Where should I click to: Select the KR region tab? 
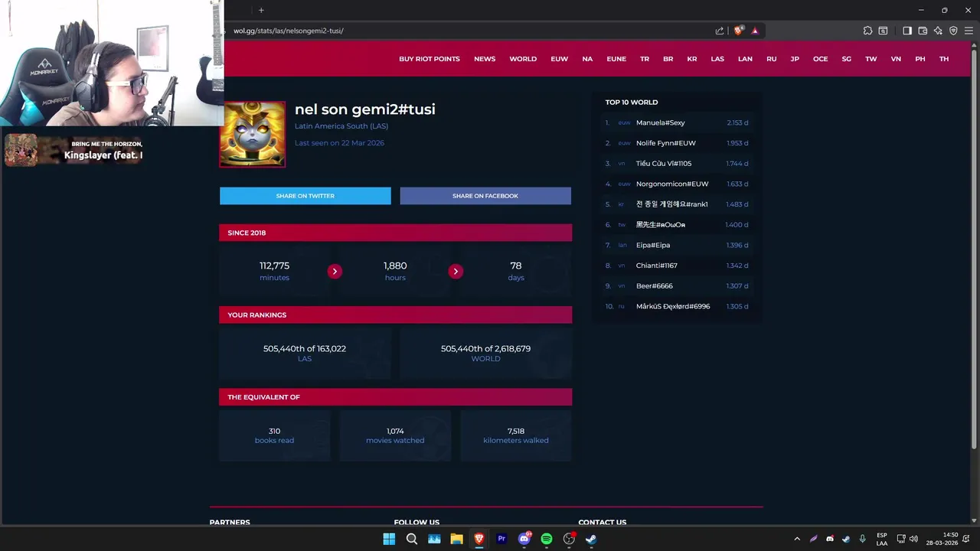[692, 59]
